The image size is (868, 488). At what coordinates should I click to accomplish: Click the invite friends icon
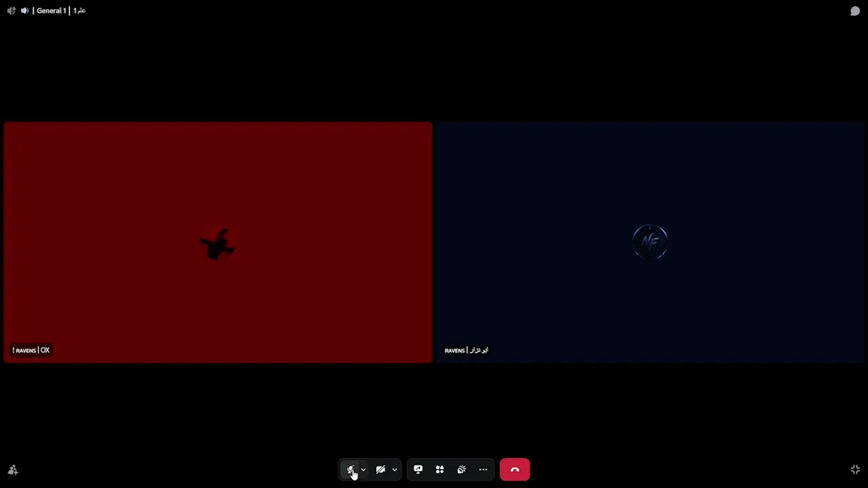click(13, 470)
